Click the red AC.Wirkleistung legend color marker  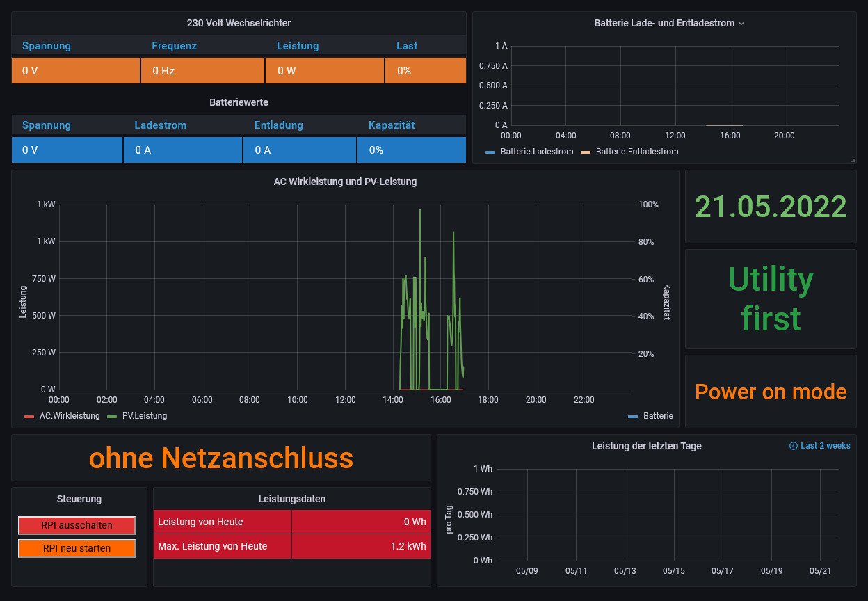(29, 416)
